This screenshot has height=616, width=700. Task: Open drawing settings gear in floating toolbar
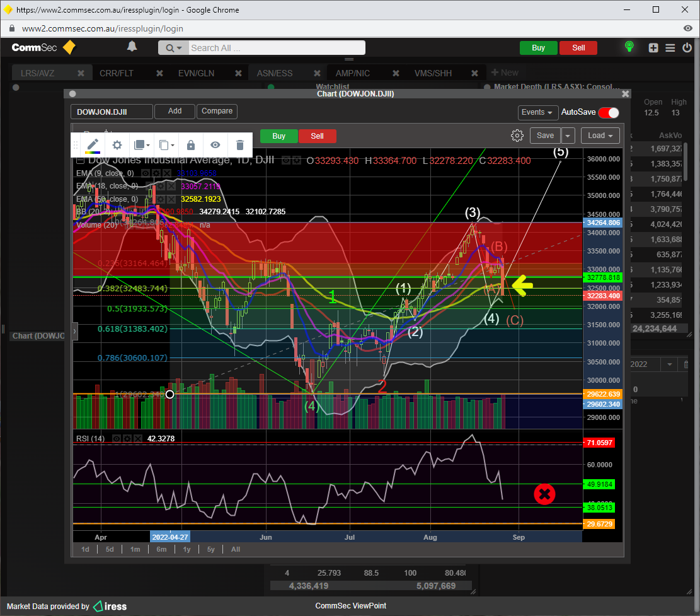pos(117,145)
